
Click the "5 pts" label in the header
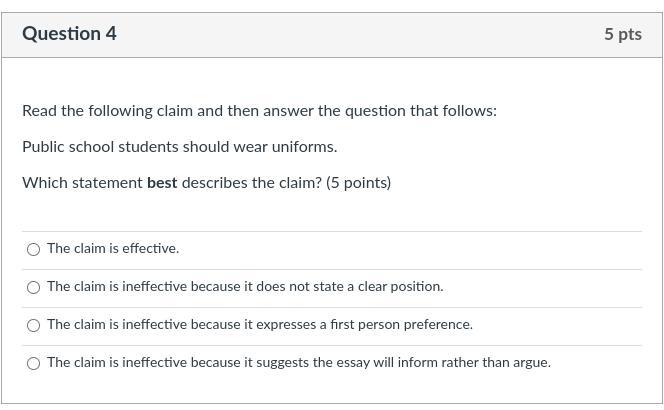[622, 34]
